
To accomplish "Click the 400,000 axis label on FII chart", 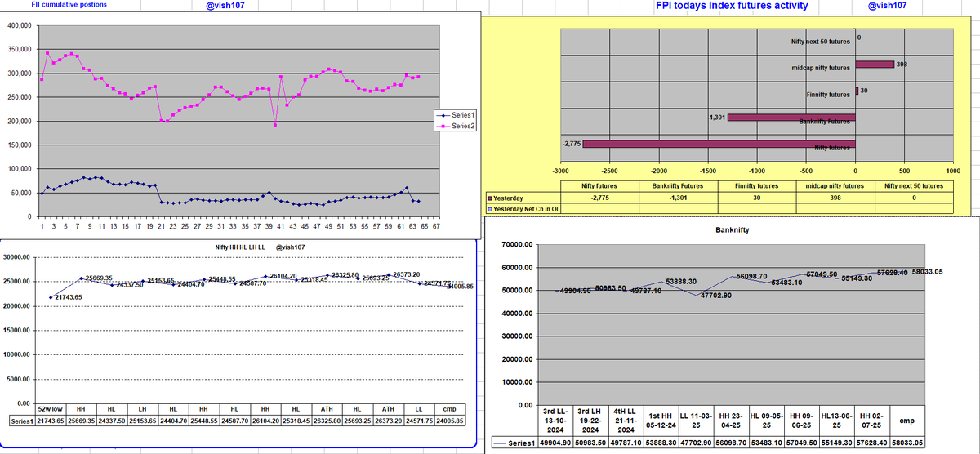I will (20, 26).
